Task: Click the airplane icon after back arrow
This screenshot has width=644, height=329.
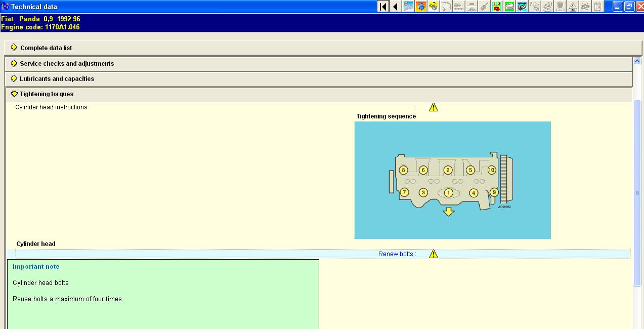Action: coord(408,6)
